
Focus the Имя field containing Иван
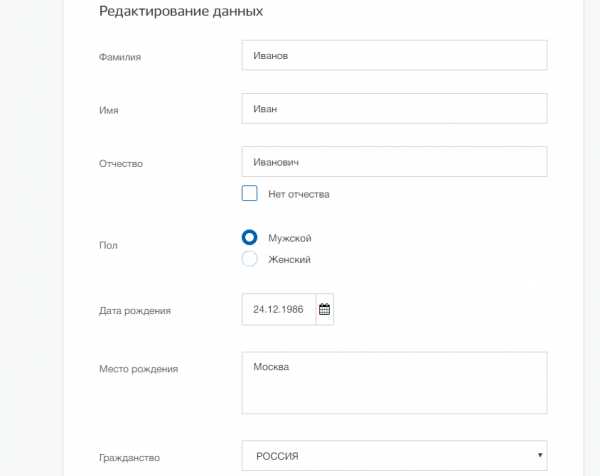pos(395,109)
